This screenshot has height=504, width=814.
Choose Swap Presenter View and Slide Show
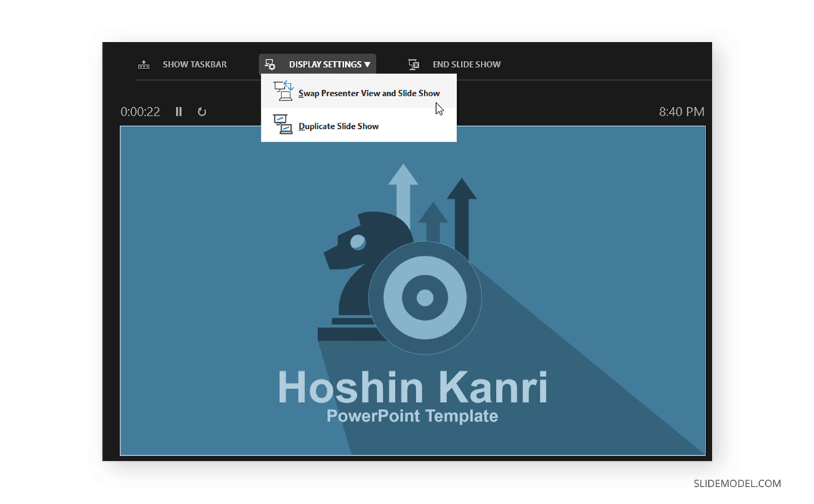(359, 92)
